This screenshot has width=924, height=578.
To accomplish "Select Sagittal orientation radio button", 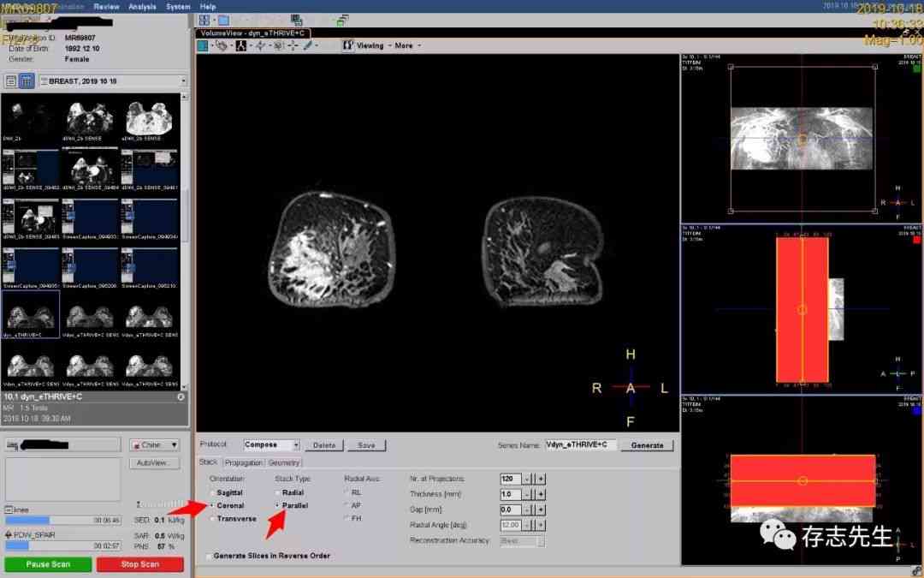I will click(213, 492).
